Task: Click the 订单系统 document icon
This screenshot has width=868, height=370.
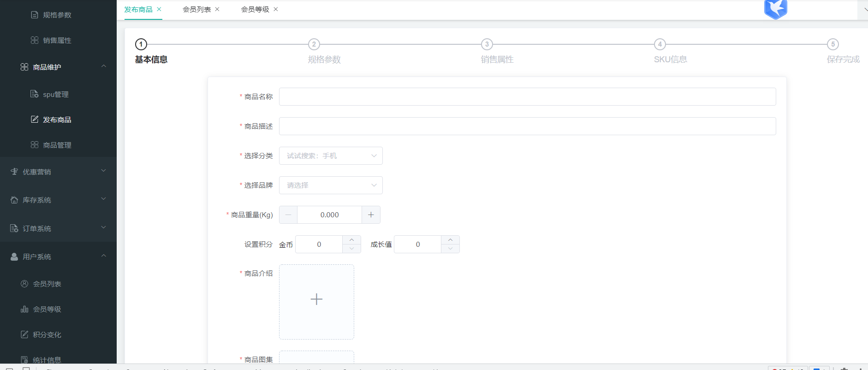Action: (14, 228)
